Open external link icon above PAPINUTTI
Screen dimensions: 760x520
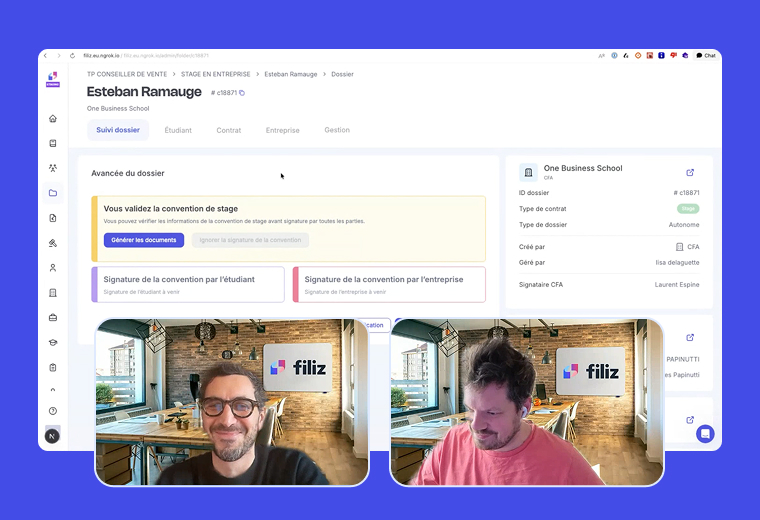(690, 337)
